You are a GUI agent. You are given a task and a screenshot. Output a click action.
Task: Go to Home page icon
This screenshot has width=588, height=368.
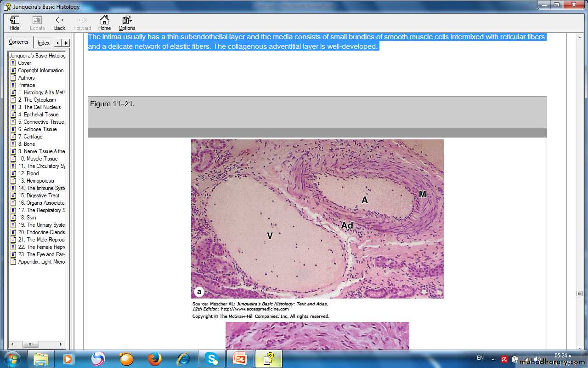tap(104, 23)
